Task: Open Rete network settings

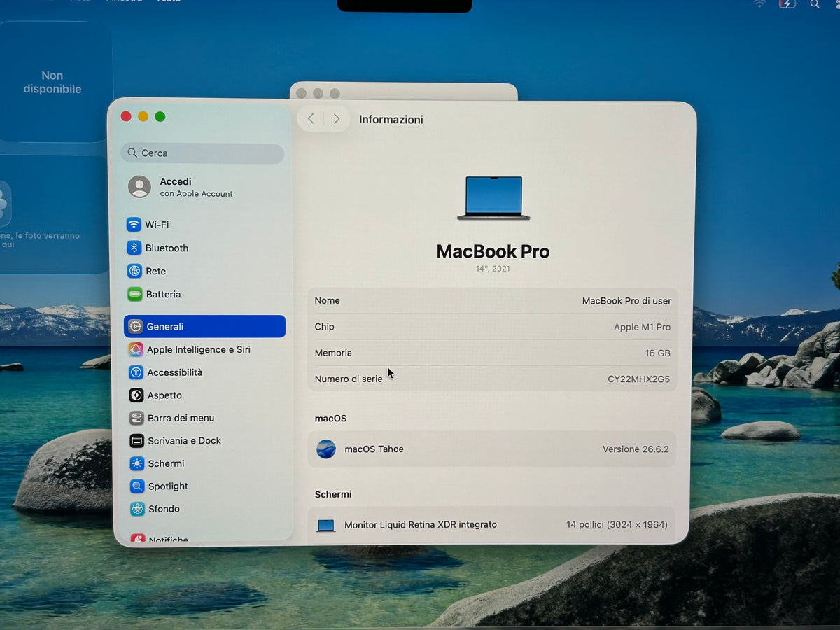Action: tap(204, 271)
